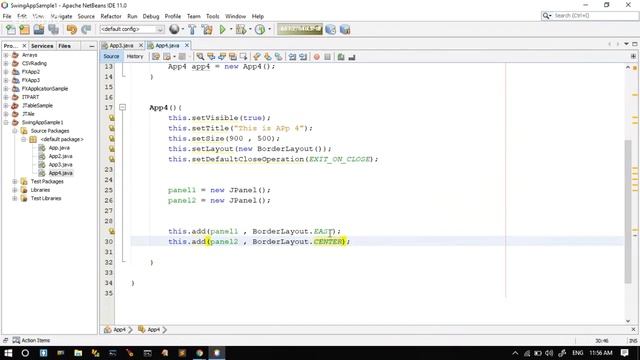Switch to the App3.java editor tab
The width and height of the screenshot is (640, 360).
click(121, 45)
